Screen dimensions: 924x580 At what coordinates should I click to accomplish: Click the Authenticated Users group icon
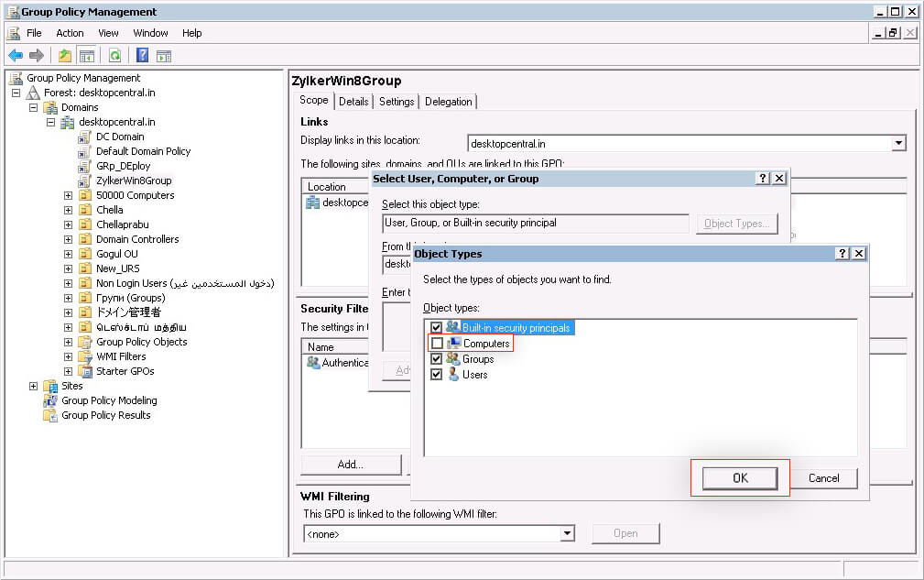click(313, 363)
